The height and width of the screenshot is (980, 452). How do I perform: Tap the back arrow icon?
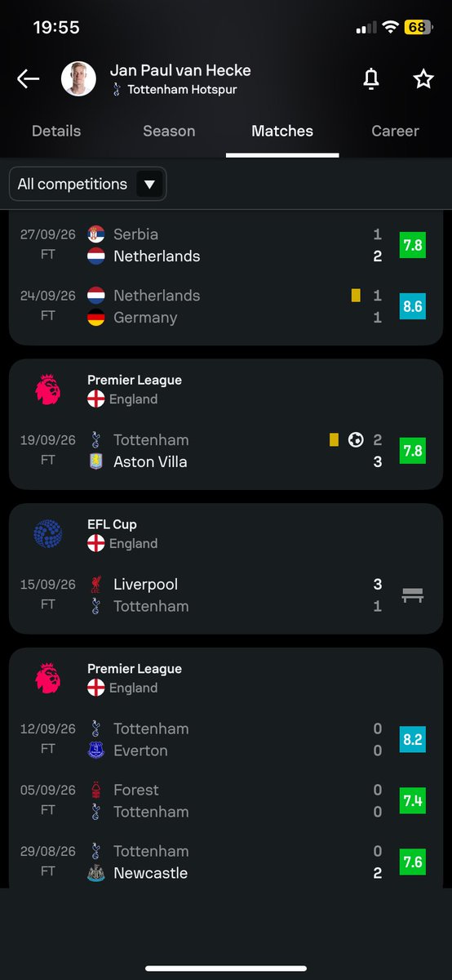[x=29, y=78]
